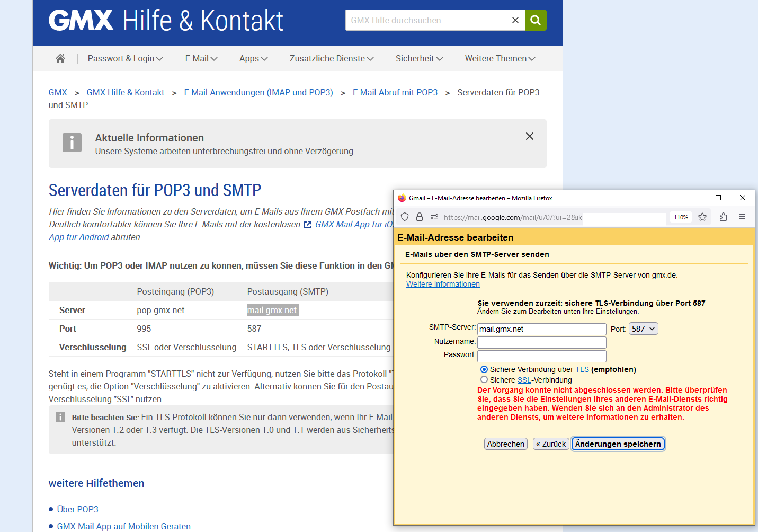The height and width of the screenshot is (532, 758).
Task: Click the Firefox shield tracking protection icon
Action: pos(405,217)
